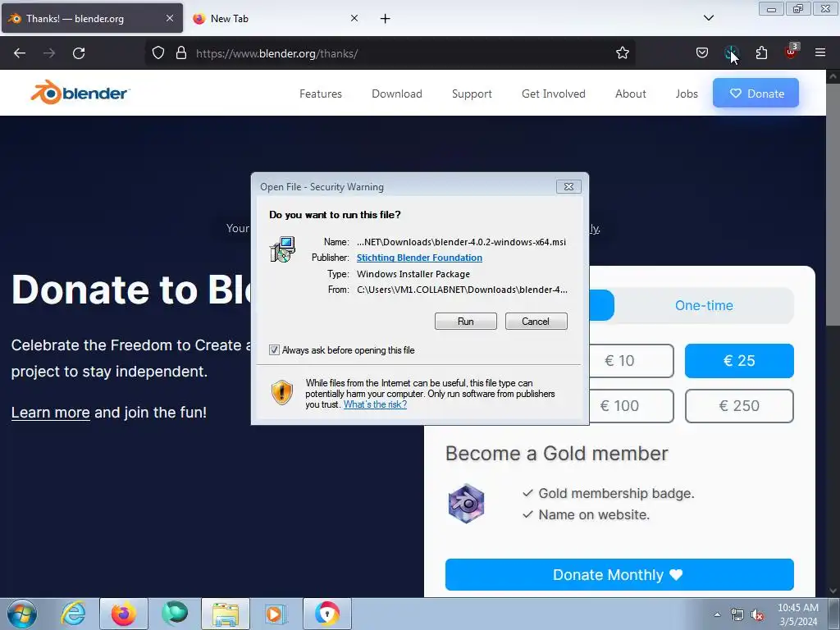Image resolution: width=840 pixels, height=630 pixels.
Task: Click the network tray icon
Action: 737,614
